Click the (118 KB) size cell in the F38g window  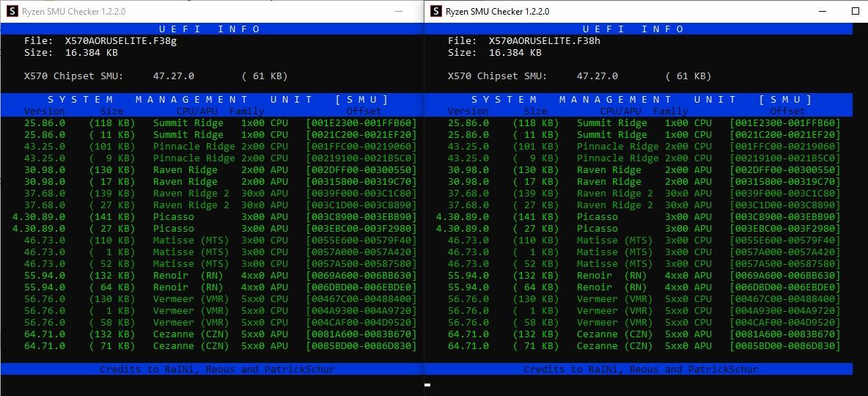(112, 123)
